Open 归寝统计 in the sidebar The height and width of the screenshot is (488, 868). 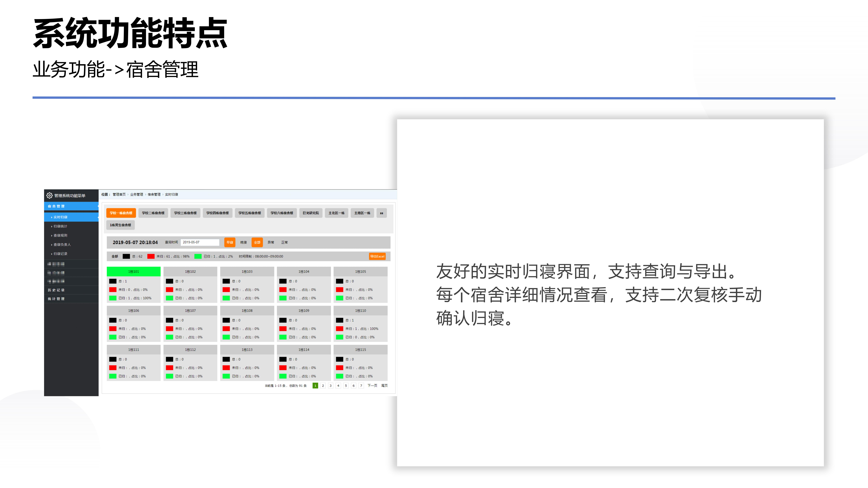pyautogui.click(x=60, y=226)
